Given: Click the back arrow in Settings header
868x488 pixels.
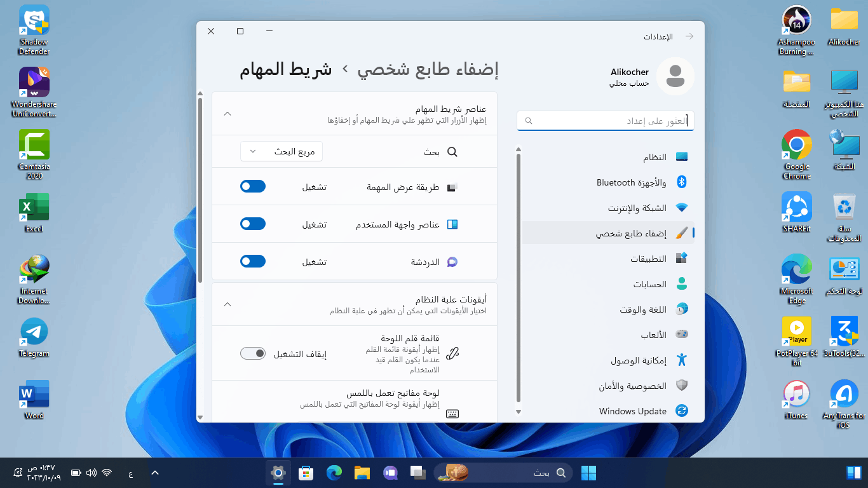Looking at the screenshot, I should click(689, 37).
